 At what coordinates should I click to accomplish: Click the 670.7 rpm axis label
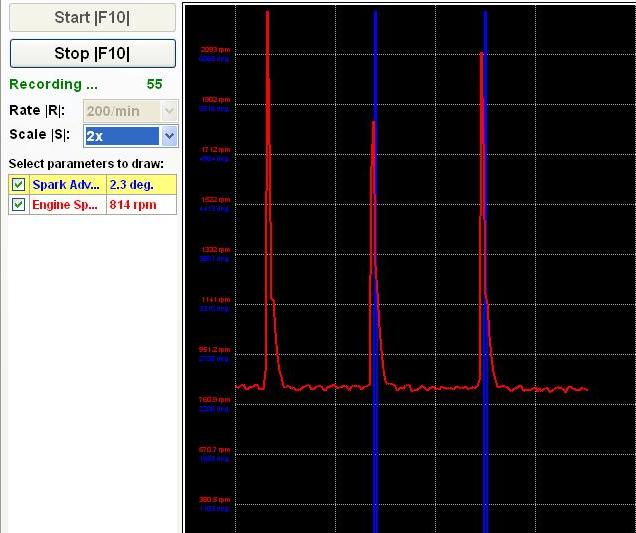click(x=215, y=449)
